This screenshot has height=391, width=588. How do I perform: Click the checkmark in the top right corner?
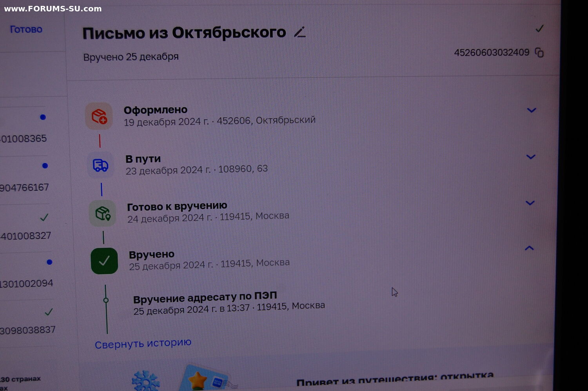pyautogui.click(x=539, y=29)
